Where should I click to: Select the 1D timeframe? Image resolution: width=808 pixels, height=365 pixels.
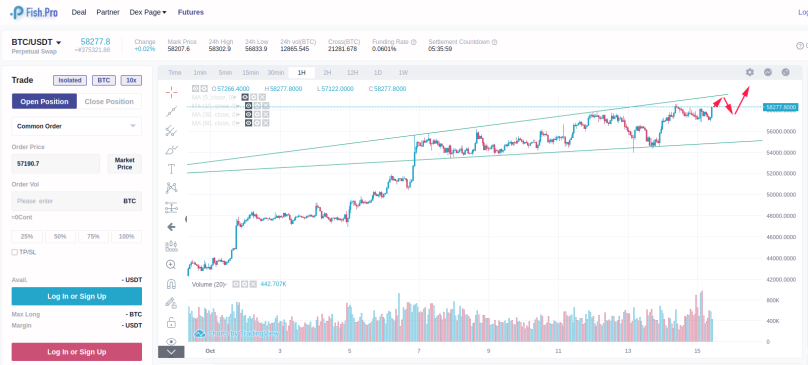click(378, 73)
